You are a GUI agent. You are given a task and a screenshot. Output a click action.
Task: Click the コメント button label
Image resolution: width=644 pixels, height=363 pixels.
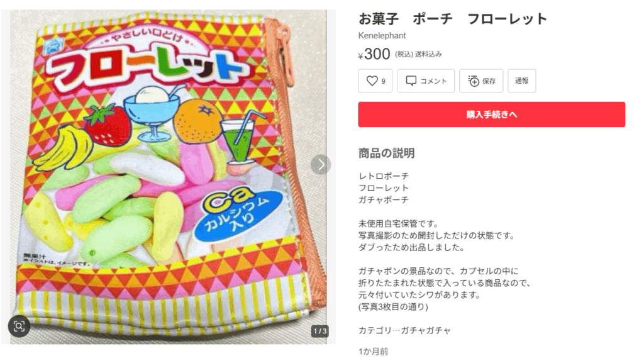point(433,81)
